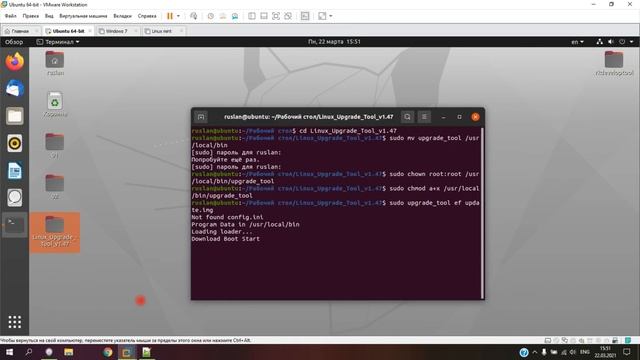Open the date and time panel in top bar
The width and height of the screenshot is (640, 360).
coord(334,42)
